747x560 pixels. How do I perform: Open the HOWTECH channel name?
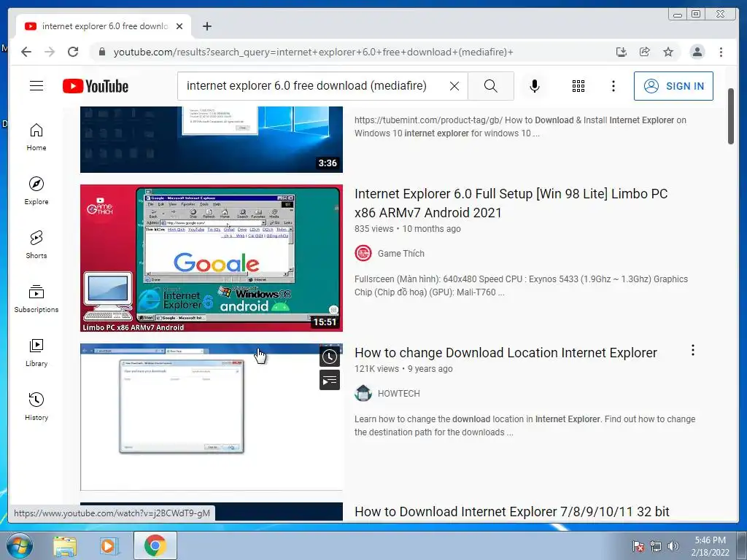click(399, 393)
